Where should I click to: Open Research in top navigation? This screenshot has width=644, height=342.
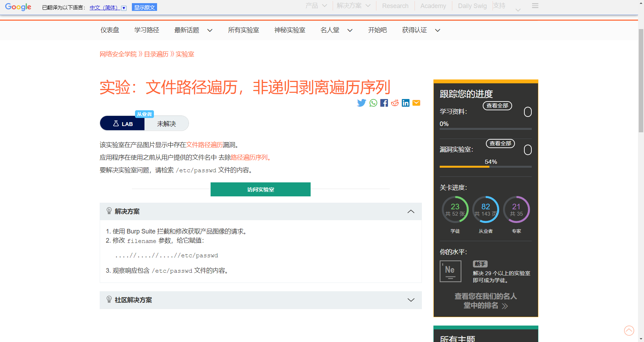(395, 6)
